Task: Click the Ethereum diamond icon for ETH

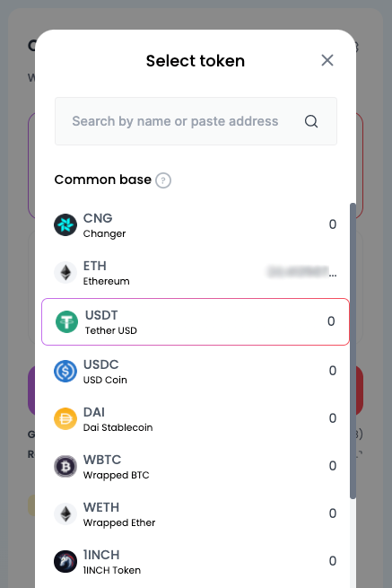Action: tap(65, 273)
